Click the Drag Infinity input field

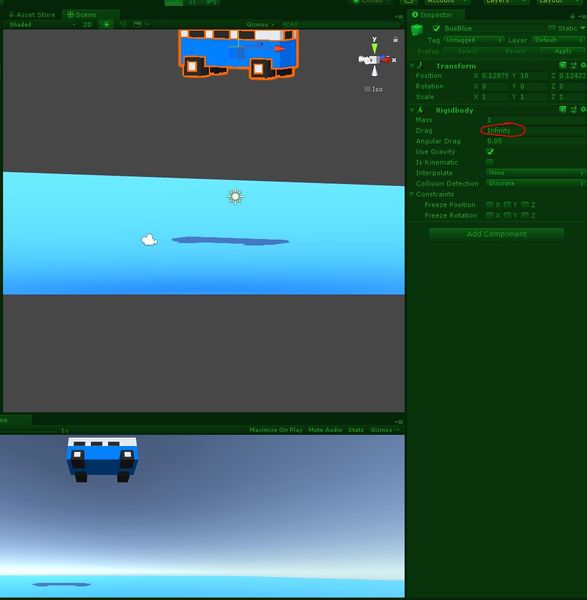click(x=536, y=130)
